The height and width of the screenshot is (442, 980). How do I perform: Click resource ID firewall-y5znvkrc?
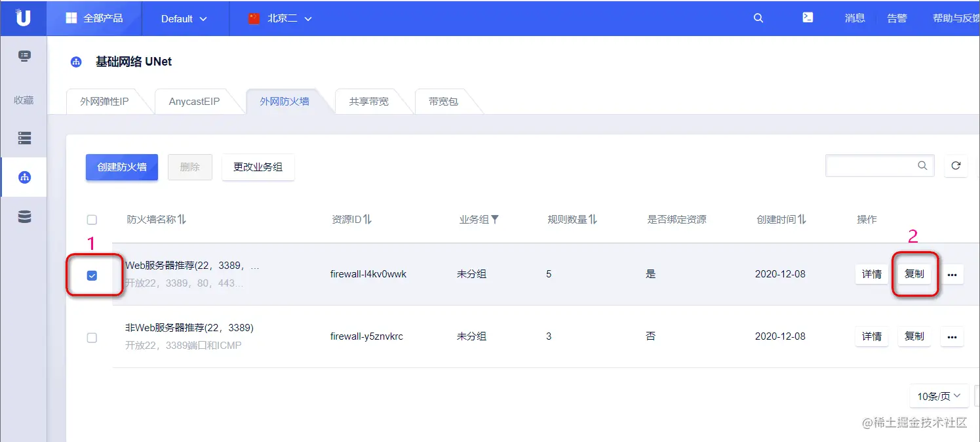point(366,336)
